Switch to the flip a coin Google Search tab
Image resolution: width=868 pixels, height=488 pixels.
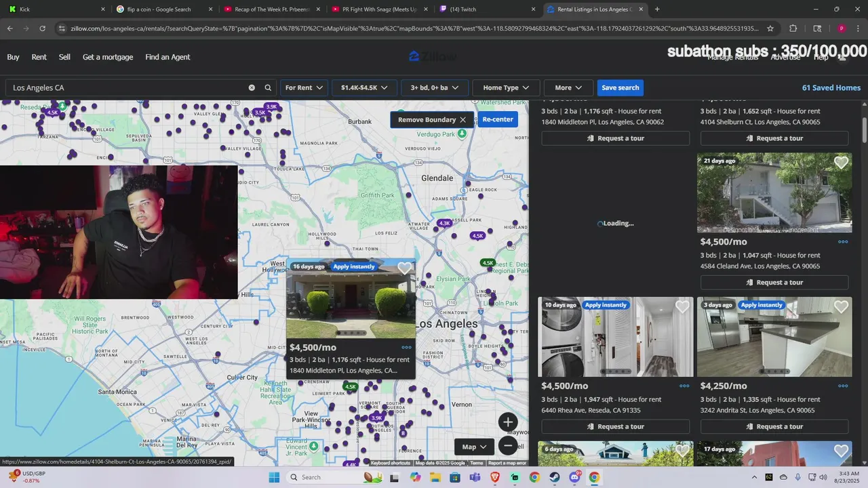click(163, 9)
